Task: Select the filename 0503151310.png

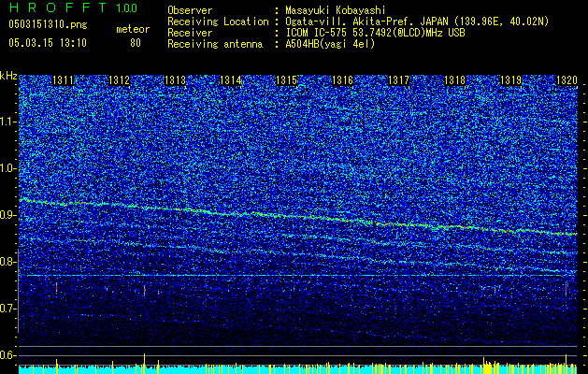Action: [x=48, y=24]
